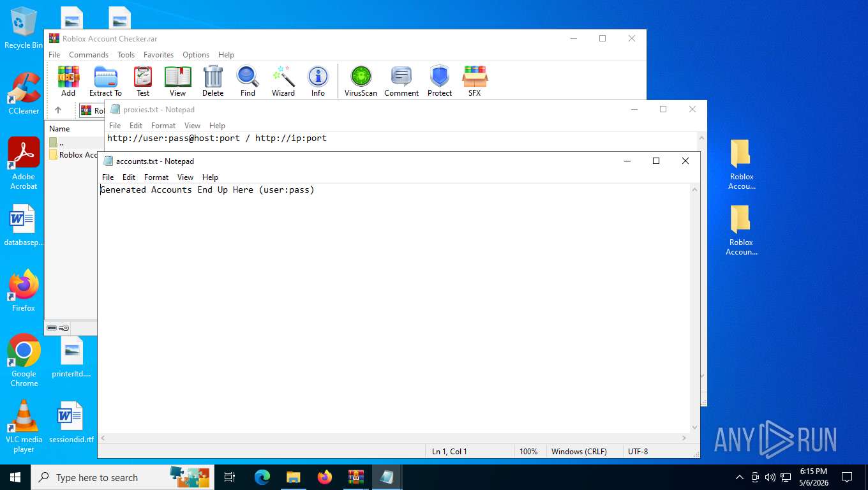868x490 pixels.
Task: Click the Delete trash icon in WinRAR
Action: (213, 81)
